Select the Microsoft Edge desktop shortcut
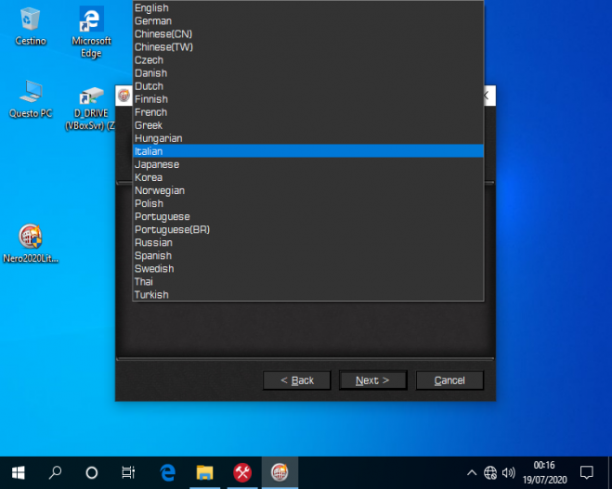Viewport: 612px width, 489px height. (x=91, y=32)
